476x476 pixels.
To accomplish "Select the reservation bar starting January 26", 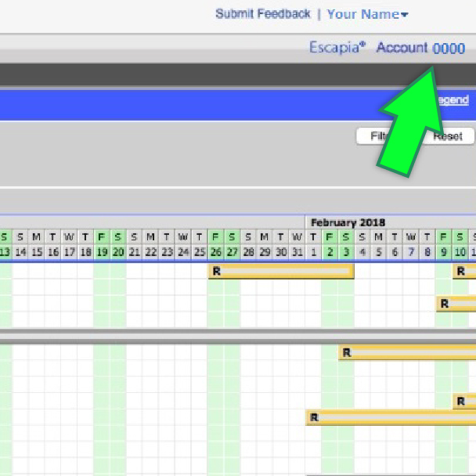I will click(x=281, y=271).
